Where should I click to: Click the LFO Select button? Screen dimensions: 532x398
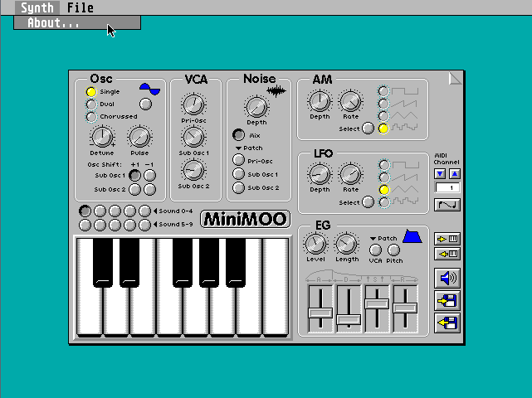coord(368,202)
